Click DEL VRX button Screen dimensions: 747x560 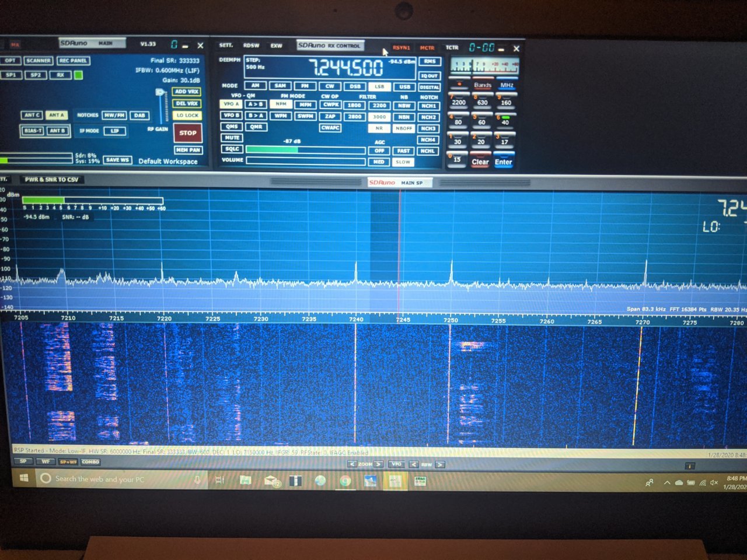(x=187, y=103)
